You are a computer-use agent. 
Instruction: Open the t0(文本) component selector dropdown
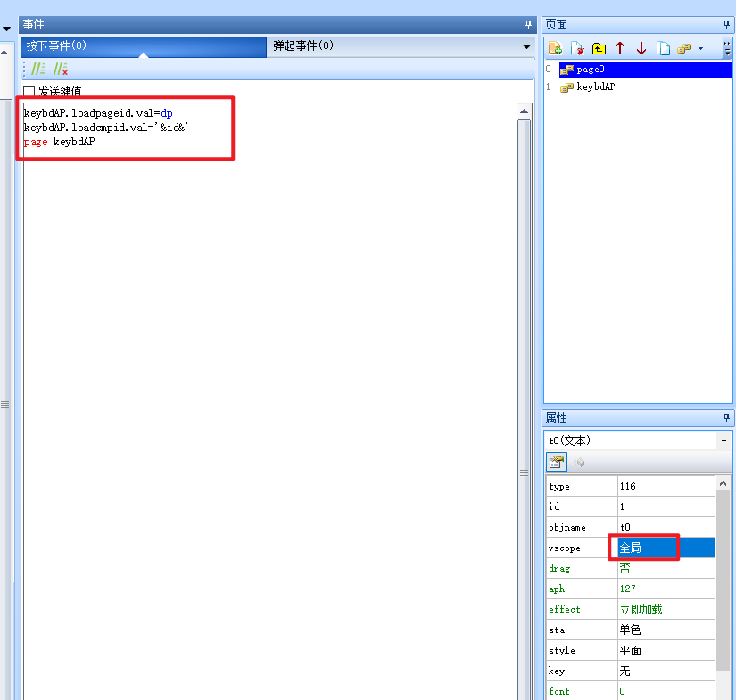click(723, 440)
